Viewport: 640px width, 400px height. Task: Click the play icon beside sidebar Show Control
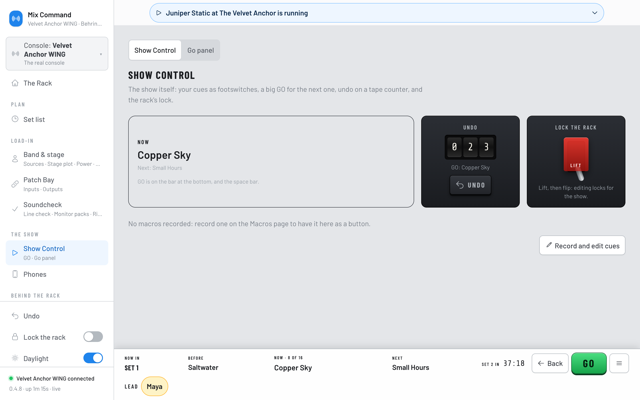tap(15, 253)
